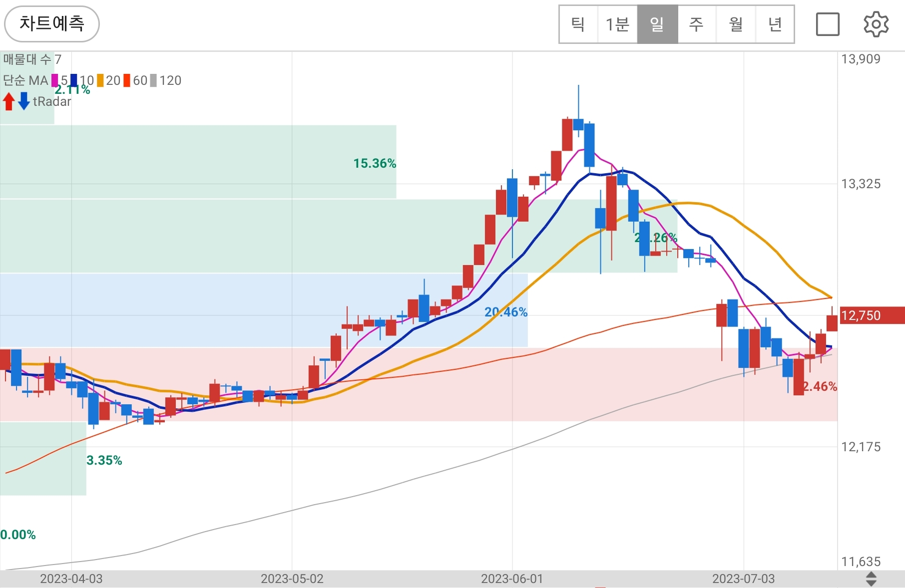Click the 단순 MA indicator label
The height and width of the screenshot is (588, 905).
(25, 80)
